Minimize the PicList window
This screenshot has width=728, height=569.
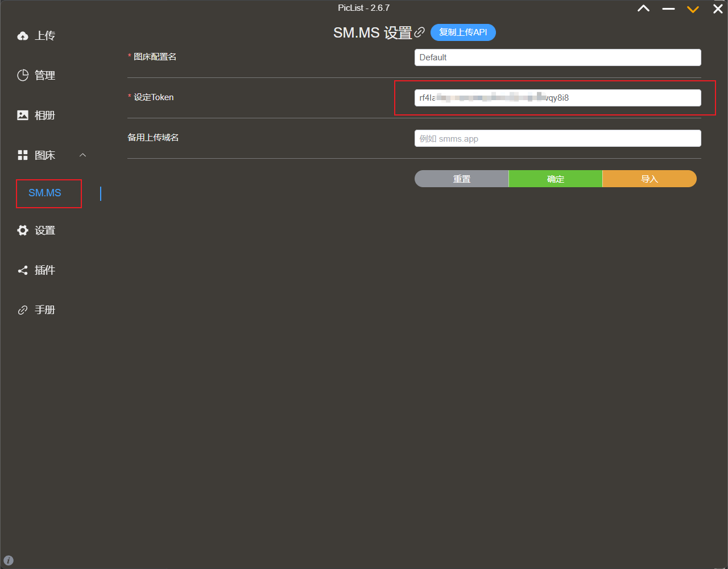(668, 9)
